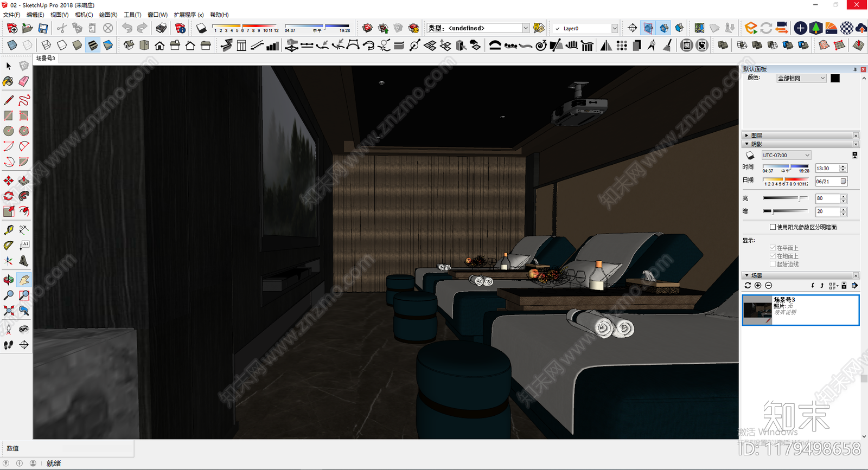
Task: Update scene refresh button
Action: point(748,286)
